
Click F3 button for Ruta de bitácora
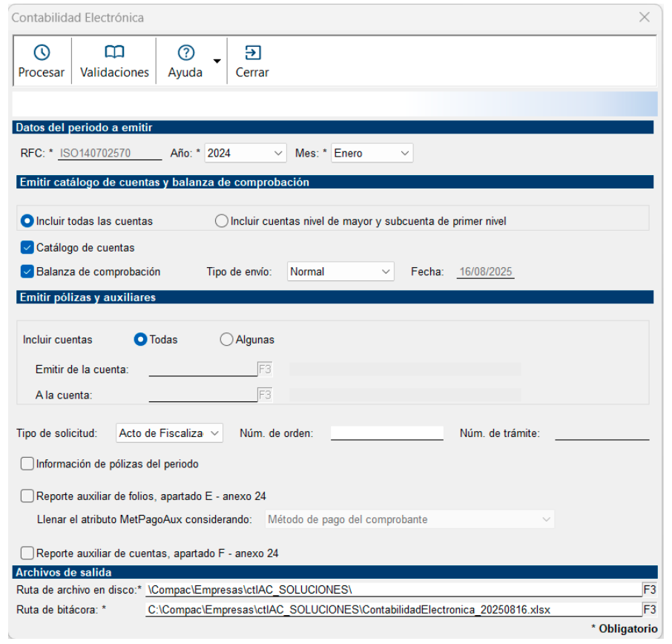[x=649, y=609]
